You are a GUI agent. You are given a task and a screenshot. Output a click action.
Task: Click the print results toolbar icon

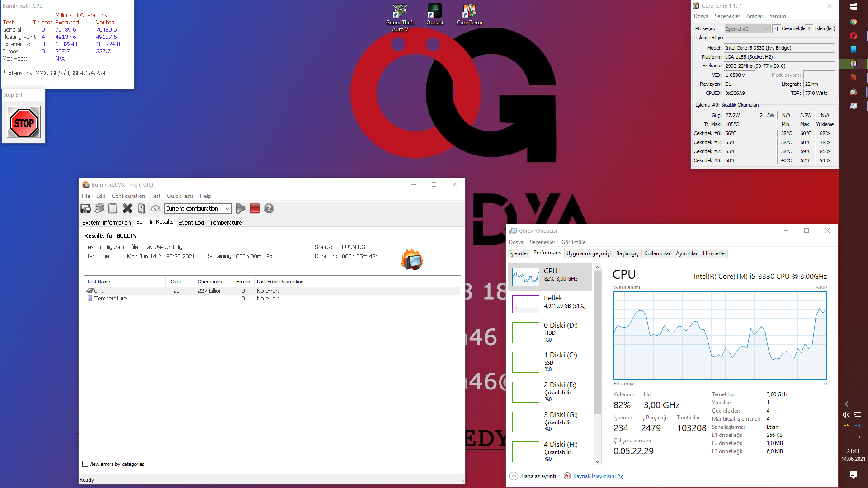coord(99,208)
